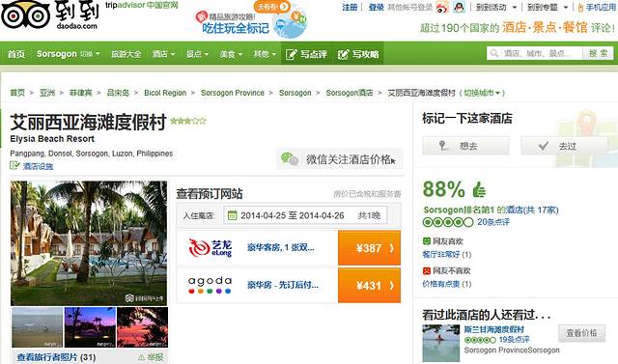Mark hotel as 去过
This screenshot has height=364, width=618.
tap(564, 146)
